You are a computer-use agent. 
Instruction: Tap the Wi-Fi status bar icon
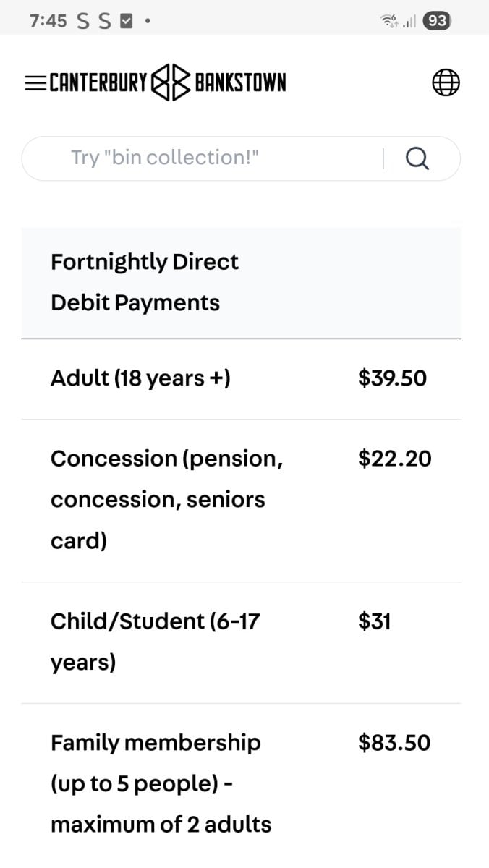388,22
